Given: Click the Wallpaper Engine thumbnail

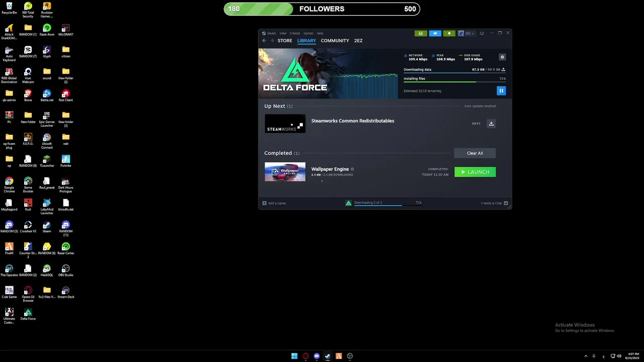Looking at the screenshot, I should 285,172.
